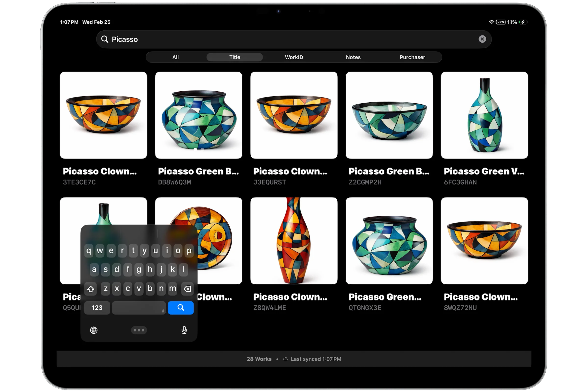
Task: Switch to the WorkID search scope
Action: [294, 57]
